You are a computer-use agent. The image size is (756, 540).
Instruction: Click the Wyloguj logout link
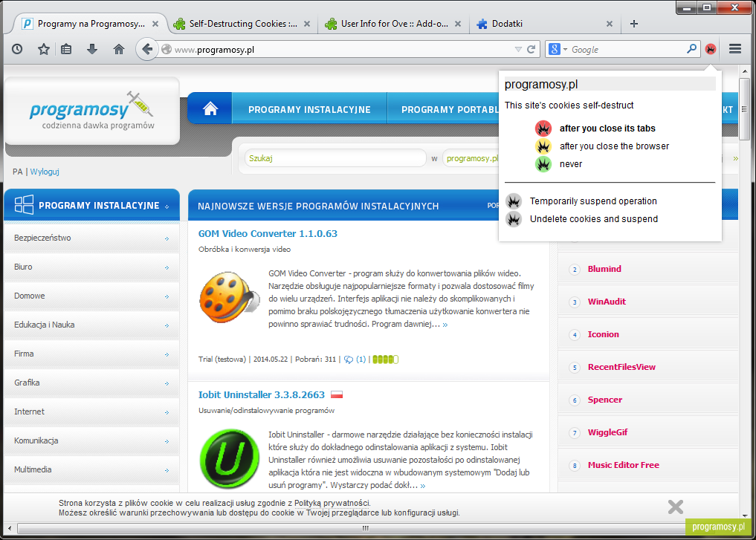[x=45, y=172]
